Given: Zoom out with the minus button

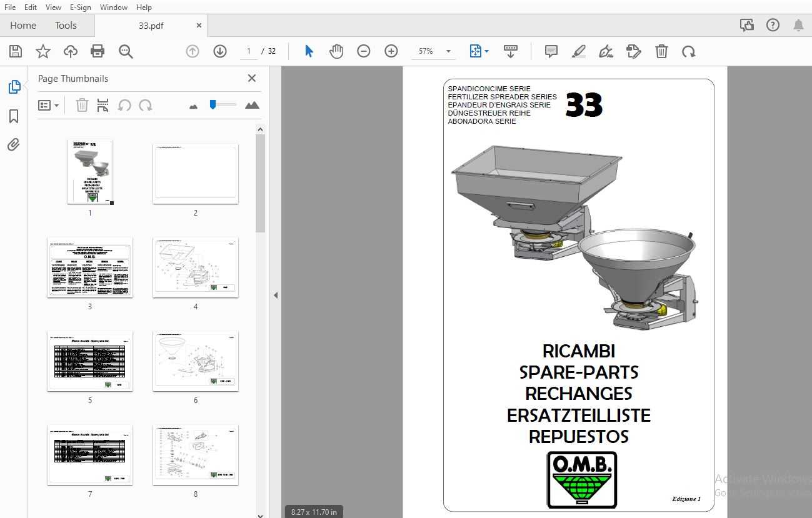Looking at the screenshot, I should 364,51.
